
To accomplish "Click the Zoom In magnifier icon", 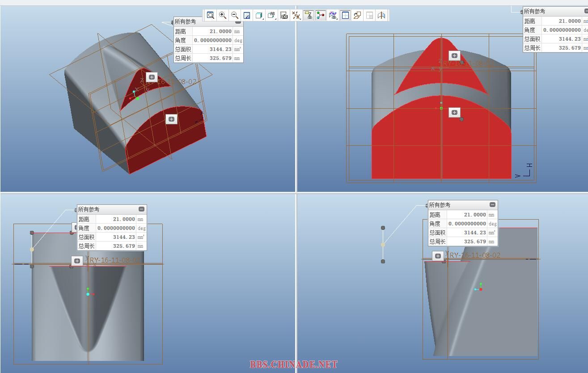I will coord(222,15).
